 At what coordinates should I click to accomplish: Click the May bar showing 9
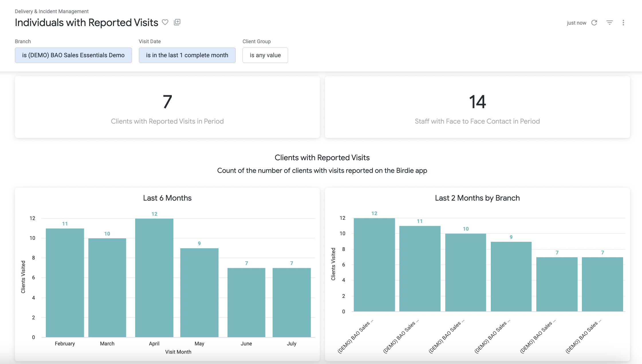click(x=199, y=292)
